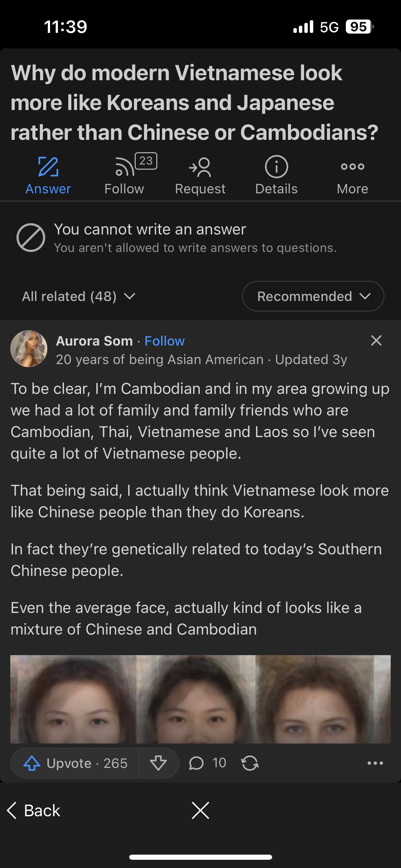401x868 pixels.
Task: Open question Details info icon
Action: (x=276, y=167)
